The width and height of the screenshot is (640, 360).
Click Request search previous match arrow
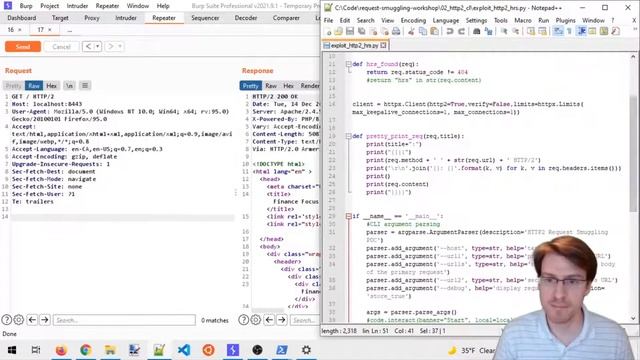pos(32,320)
